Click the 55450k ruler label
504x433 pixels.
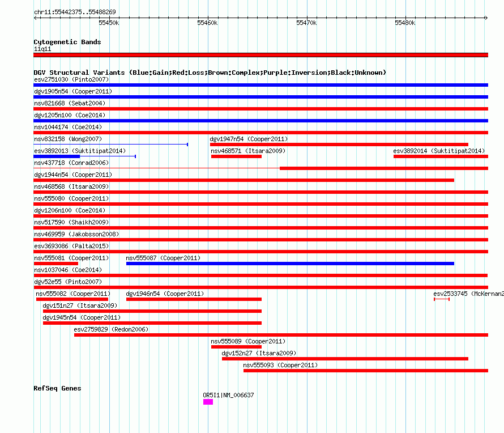pos(109,23)
